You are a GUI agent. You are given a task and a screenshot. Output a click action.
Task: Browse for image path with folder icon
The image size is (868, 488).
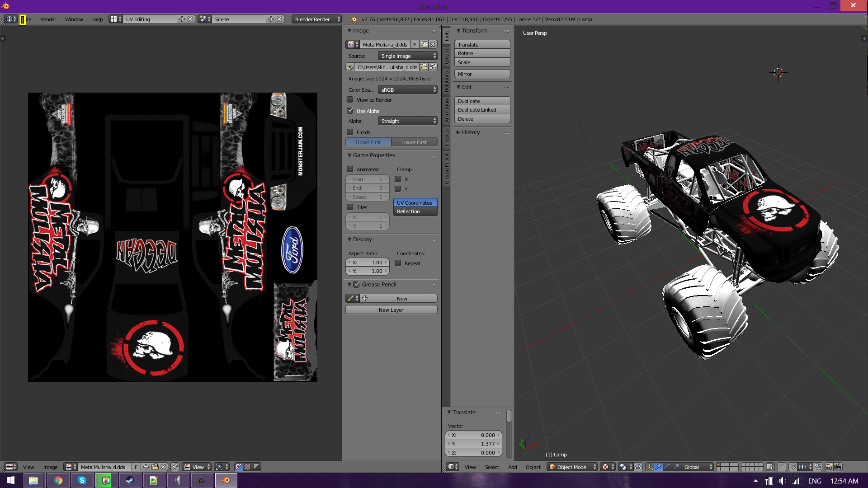click(424, 67)
